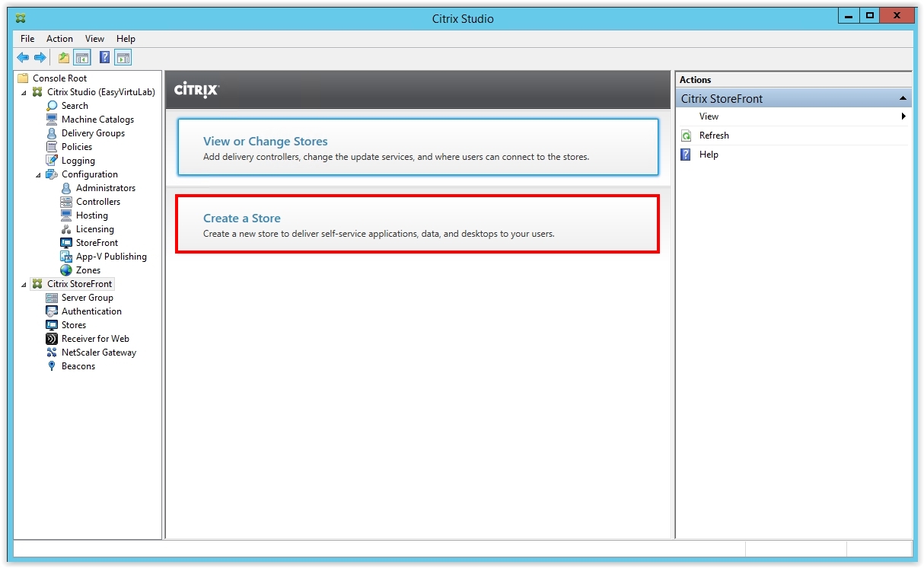Screen dimensions: 924x568
Task: Select Citrix Studio (EasyVirtuLab) node
Action: tap(94, 92)
